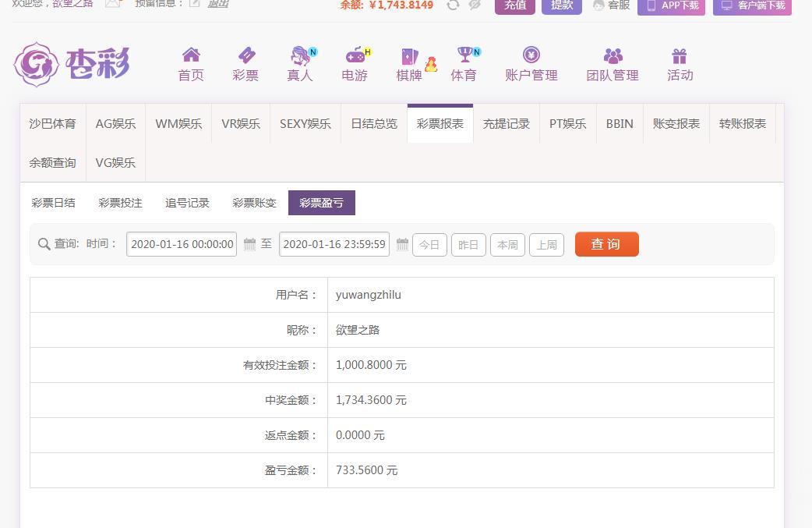This screenshot has height=528, width=812.
Task: Click the start time input field
Action: 182,244
